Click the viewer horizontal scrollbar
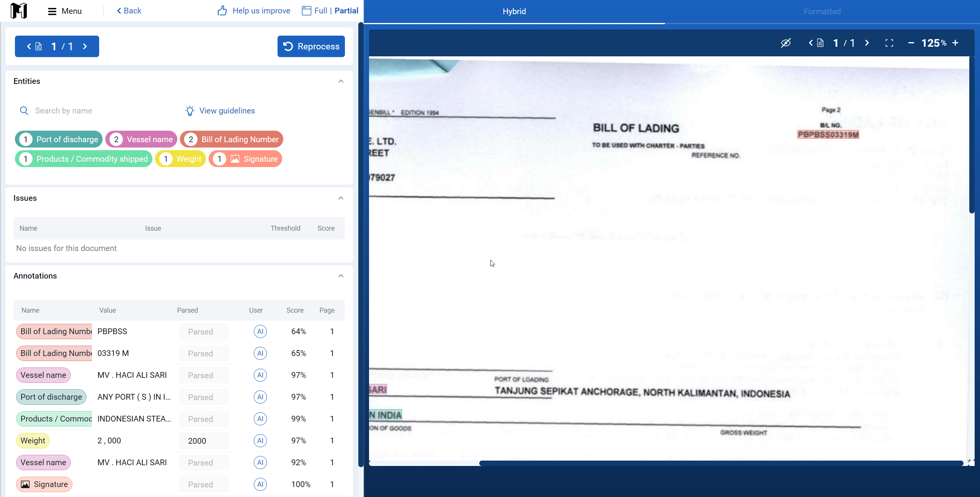 721,463
